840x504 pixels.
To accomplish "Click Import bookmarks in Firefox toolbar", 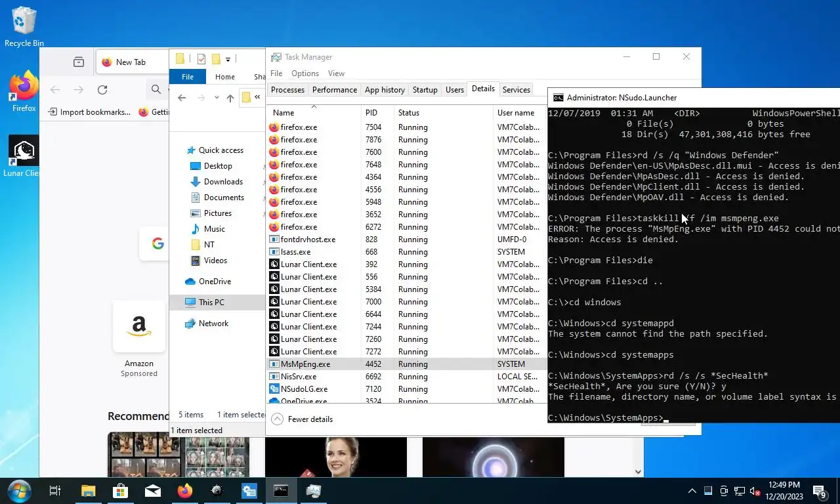I will tap(90, 112).
